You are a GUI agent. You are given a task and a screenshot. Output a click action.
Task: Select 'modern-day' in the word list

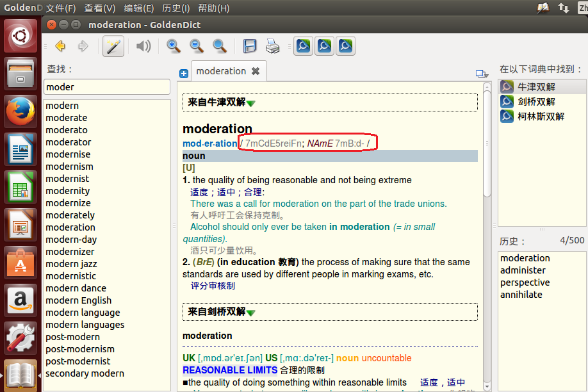point(71,240)
